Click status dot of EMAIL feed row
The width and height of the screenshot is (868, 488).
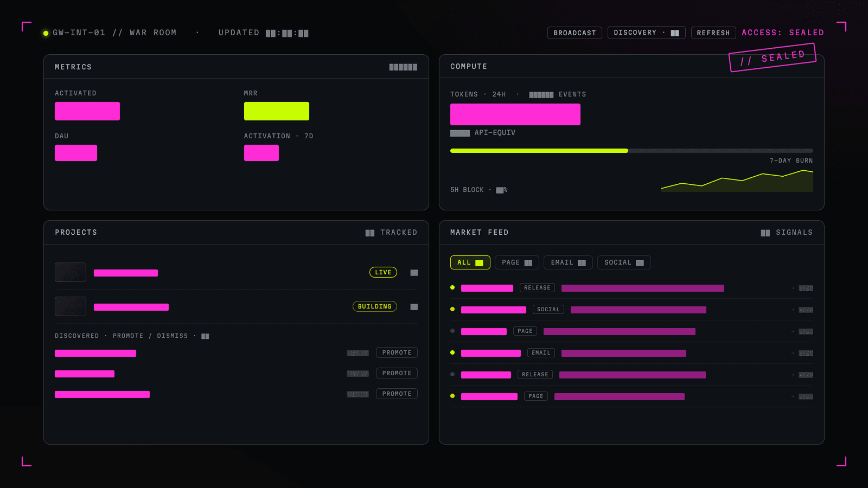coord(452,352)
